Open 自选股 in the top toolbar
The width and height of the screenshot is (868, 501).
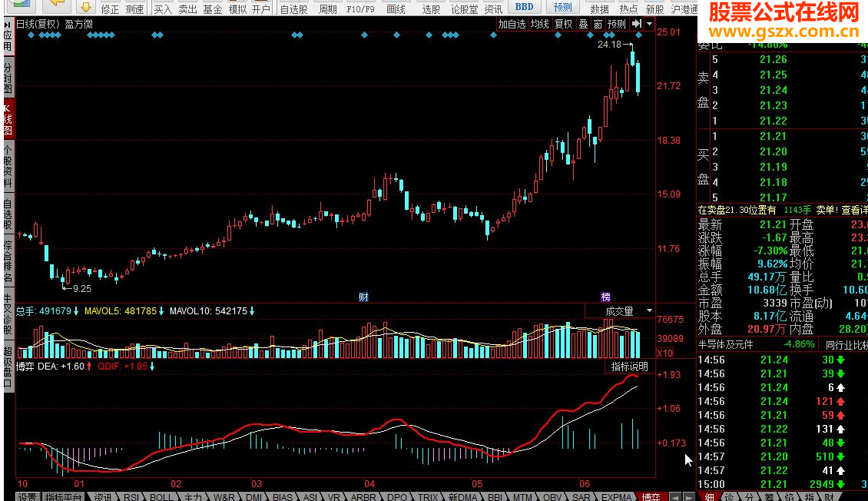[x=294, y=7]
